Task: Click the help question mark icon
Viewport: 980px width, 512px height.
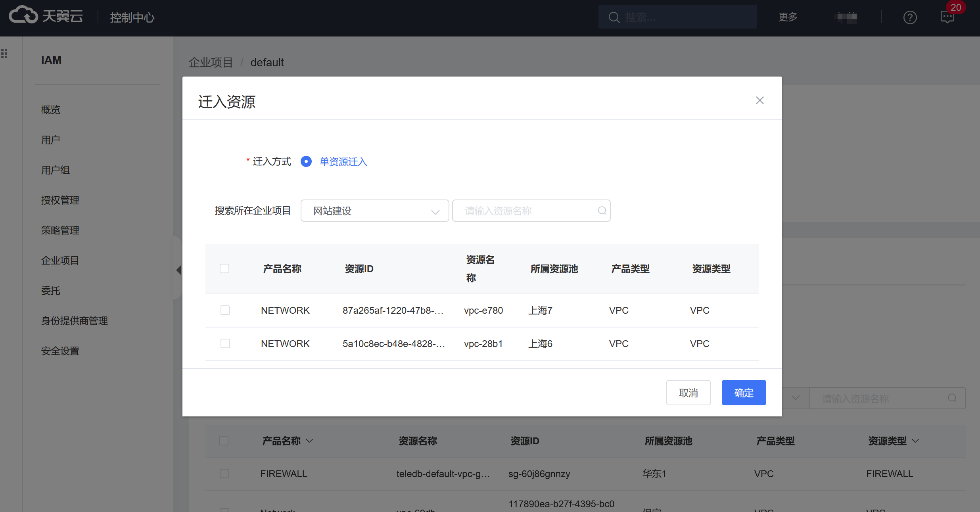Action: point(910,17)
